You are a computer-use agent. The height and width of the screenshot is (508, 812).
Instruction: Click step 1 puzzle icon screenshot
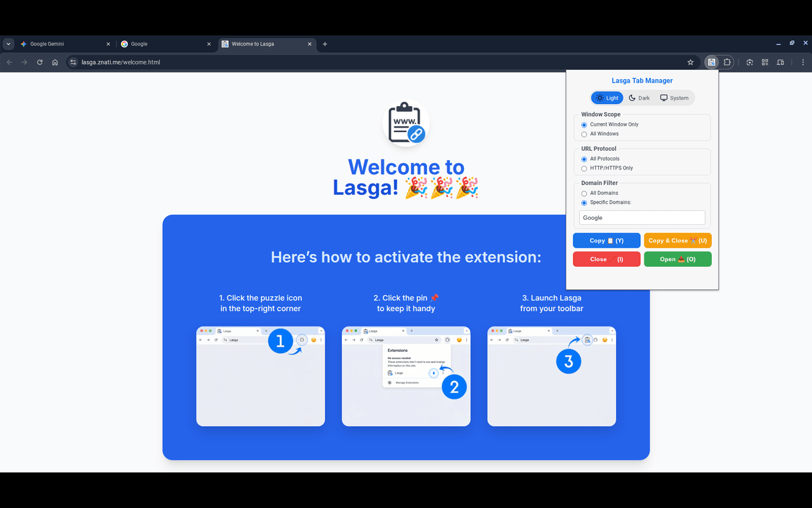pos(261,376)
